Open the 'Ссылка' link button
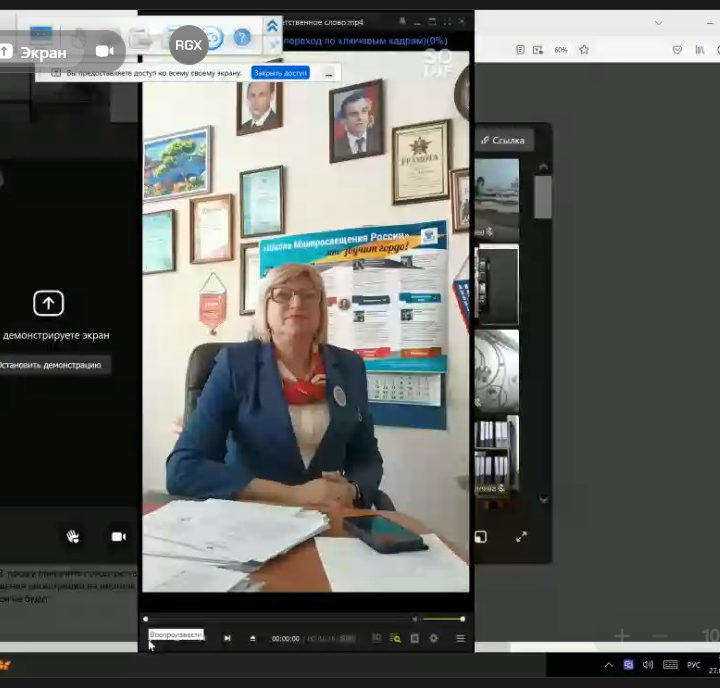Screen dimensions: 720x688 point(502,140)
